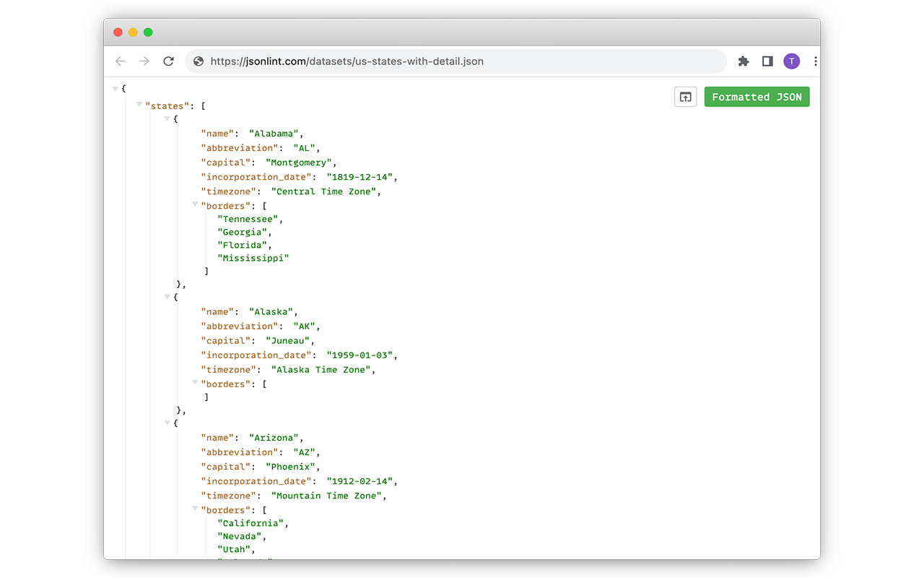Collapse the states array
The image size is (924, 578).
pos(139,105)
